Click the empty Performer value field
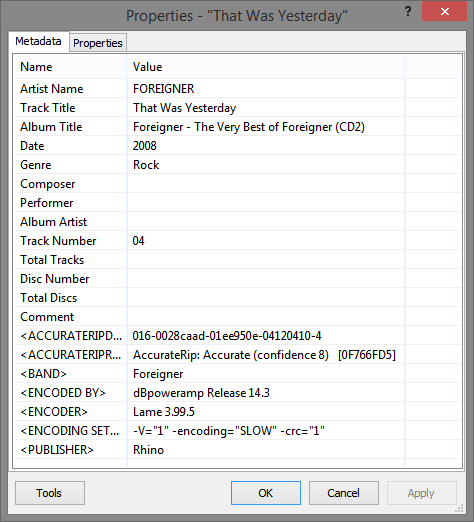The width and height of the screenshot is (474, 522). (266, 203)
